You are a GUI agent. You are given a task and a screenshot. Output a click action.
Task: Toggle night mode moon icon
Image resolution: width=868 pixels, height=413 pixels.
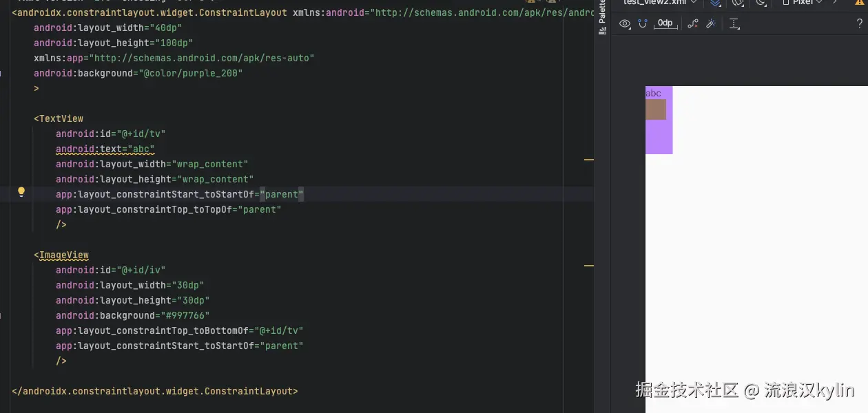(761, 3)
